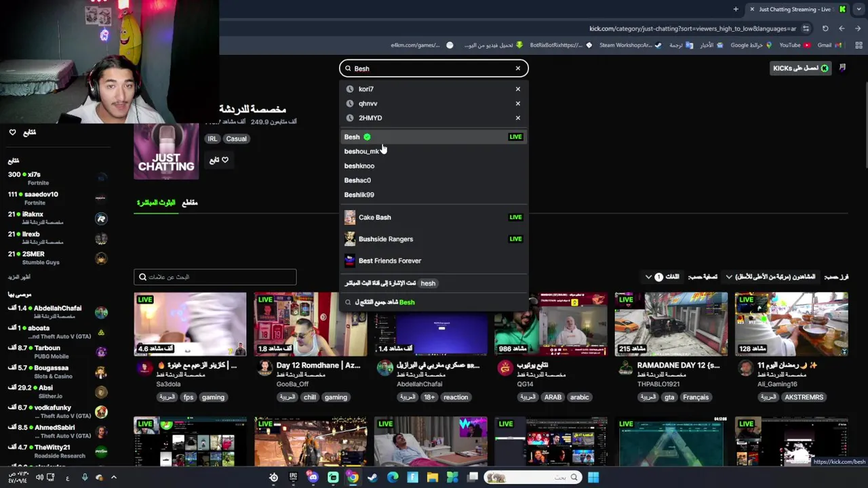Select beshknoo from search suggestions
The image size is (868, 488).
click(x=433, y=165)
